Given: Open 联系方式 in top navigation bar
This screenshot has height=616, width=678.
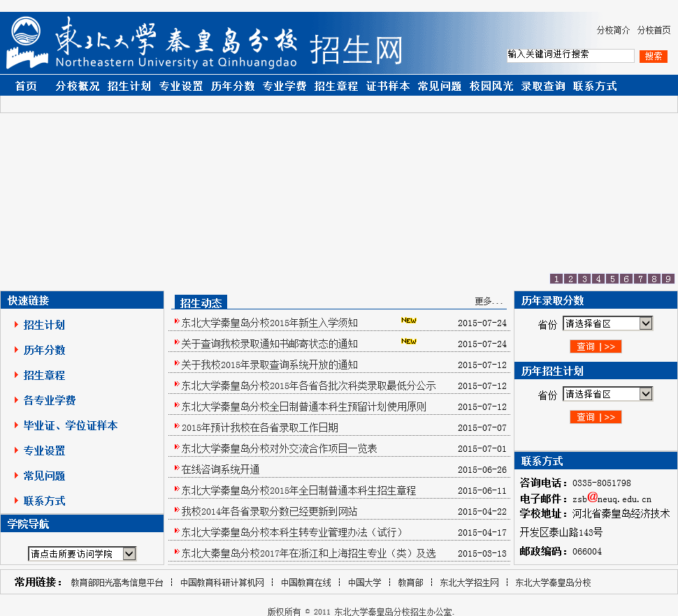Looking at the screenshot, I should click(595, 86).
